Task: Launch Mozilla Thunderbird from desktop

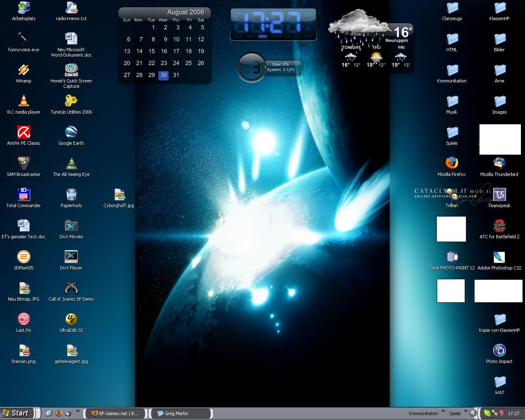Action: pos(499,167)
